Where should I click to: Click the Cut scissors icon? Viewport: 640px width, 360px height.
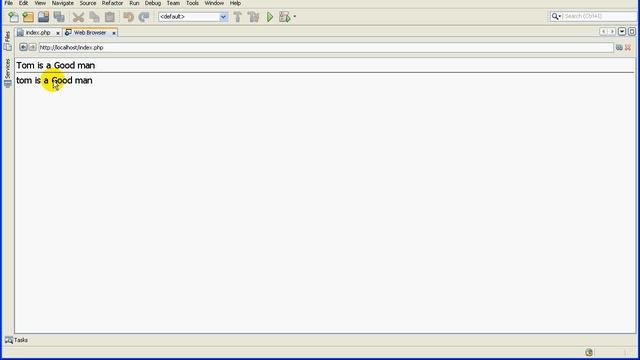78,17
